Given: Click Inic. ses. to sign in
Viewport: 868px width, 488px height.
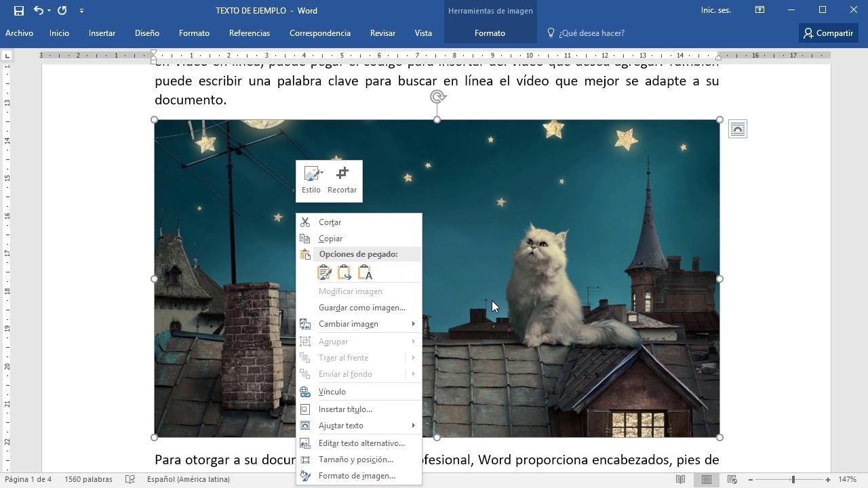Looking at the screenshot, I should 715,10.
